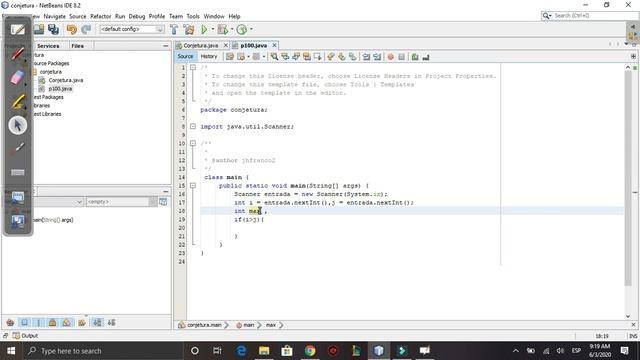Image resolution: width=640 pixels, height=360 pixels.
Task: Click the Shift Line Left icon
Action: click(366, 57)
